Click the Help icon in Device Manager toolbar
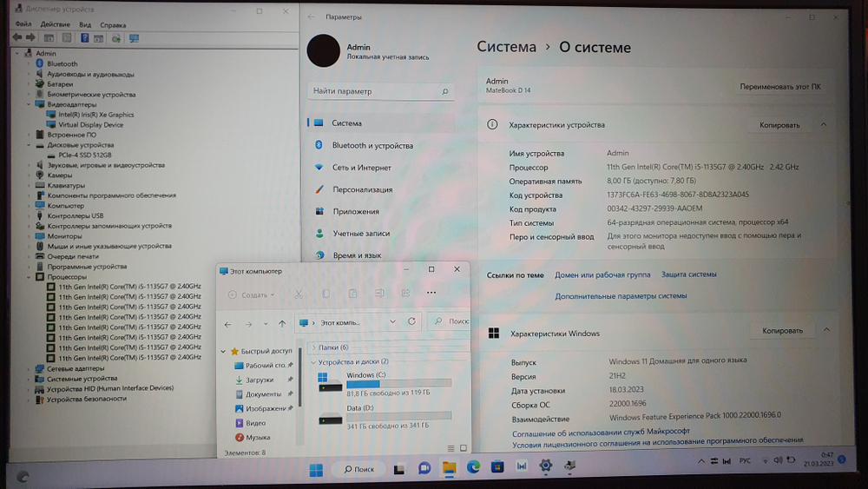The height and width of the screenshot is (489, 868). click(85, 38)
